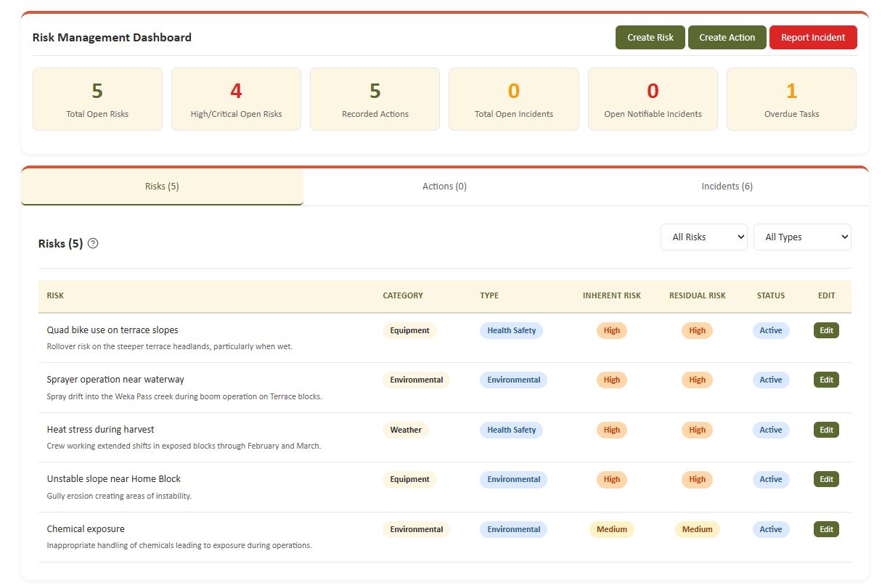This screenshot has height=588, width=882.
Task: Click inherent risk High badge on Quad bike row
Action: 612,330
